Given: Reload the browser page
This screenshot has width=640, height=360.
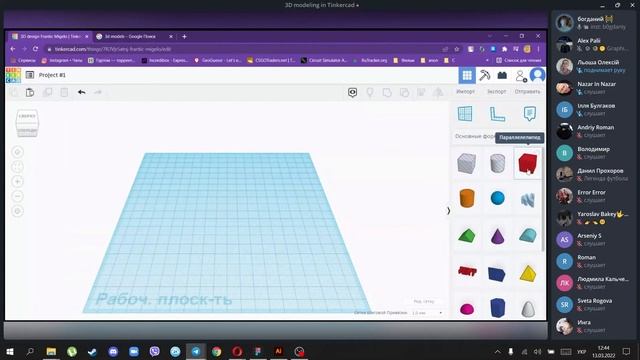Looking at the screenshot, I should coord(36,49).
